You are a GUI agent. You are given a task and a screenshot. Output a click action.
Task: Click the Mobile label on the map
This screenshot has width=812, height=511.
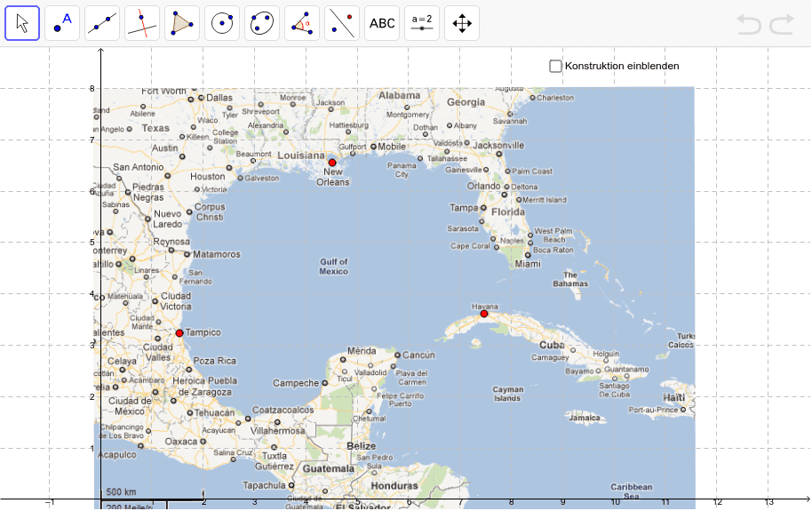point(392,147)
